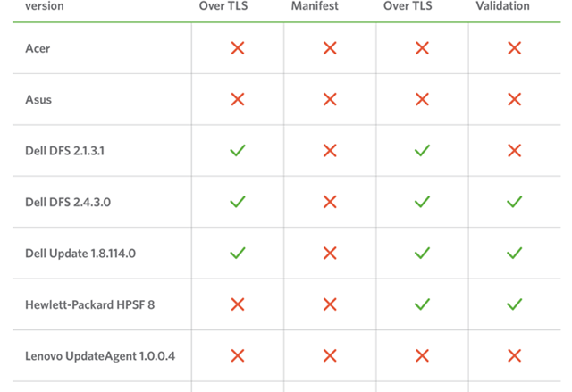
Task: Click the Manifest column header
Action: coord(315,6)
